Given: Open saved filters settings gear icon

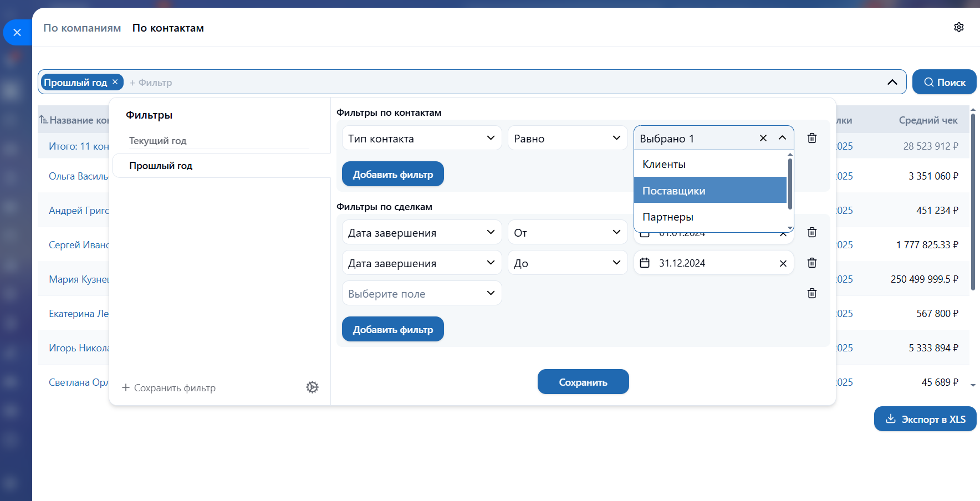Looking at the screenshot, I should tap(312, 387).
